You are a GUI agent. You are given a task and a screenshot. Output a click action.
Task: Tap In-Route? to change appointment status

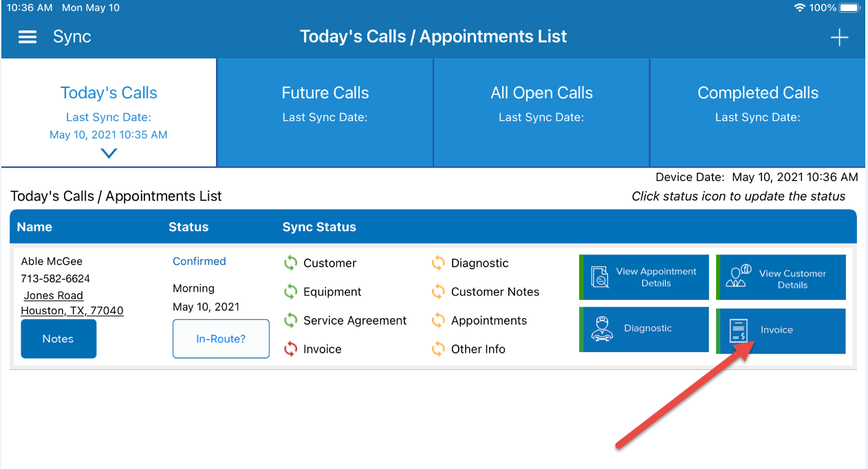click(x=221, y=338)
